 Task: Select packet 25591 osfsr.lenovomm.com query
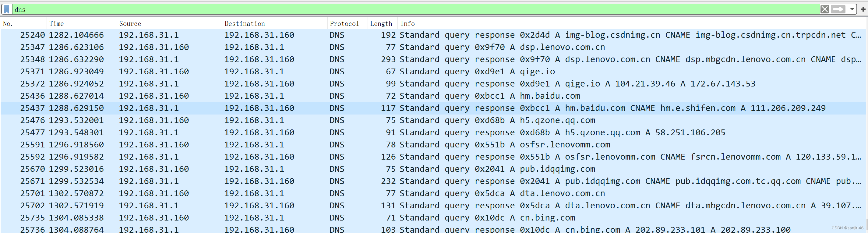[x=433, y=145]
